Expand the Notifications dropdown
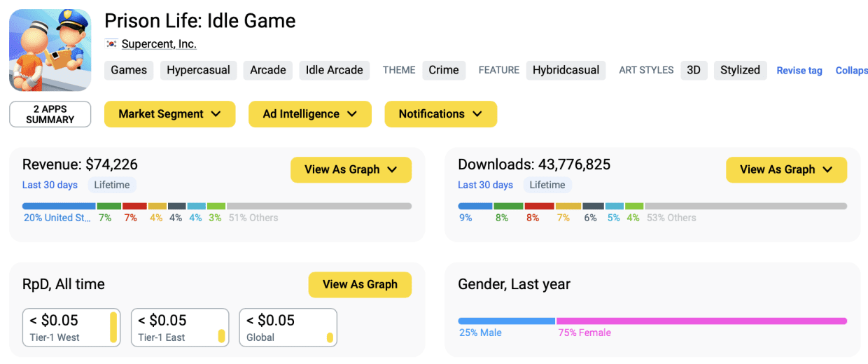868x364 pixels. pyautogui.click(x=440, y=114)
